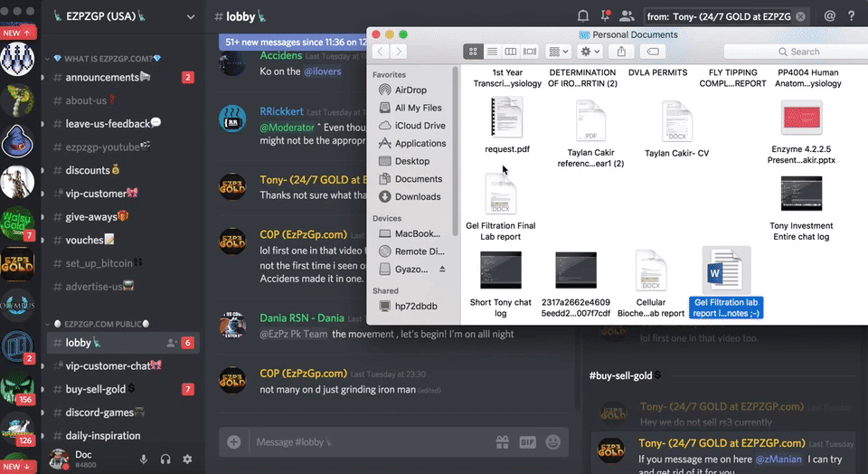The height and width of the screenshot is (474, 868).
Task: Open the vouches channel
Action: pos(123,240)
